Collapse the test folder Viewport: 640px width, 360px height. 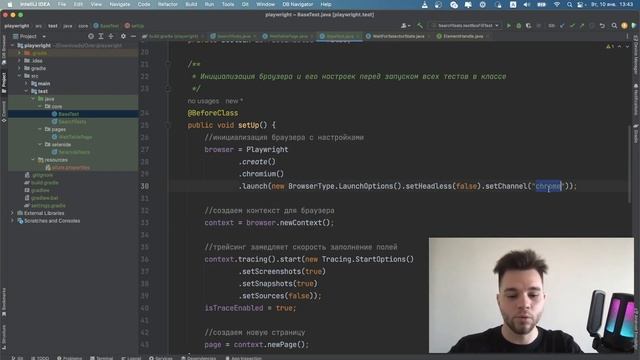[26, 91]
